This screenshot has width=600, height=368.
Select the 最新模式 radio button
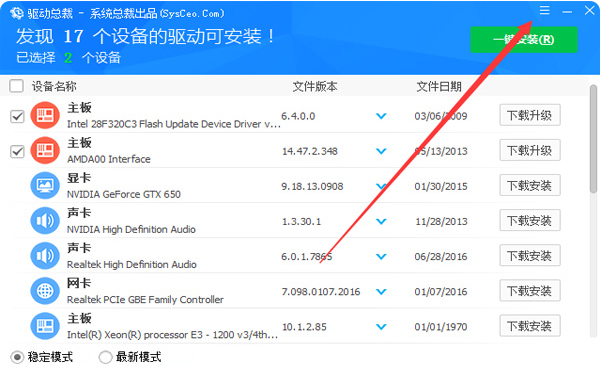105,357
